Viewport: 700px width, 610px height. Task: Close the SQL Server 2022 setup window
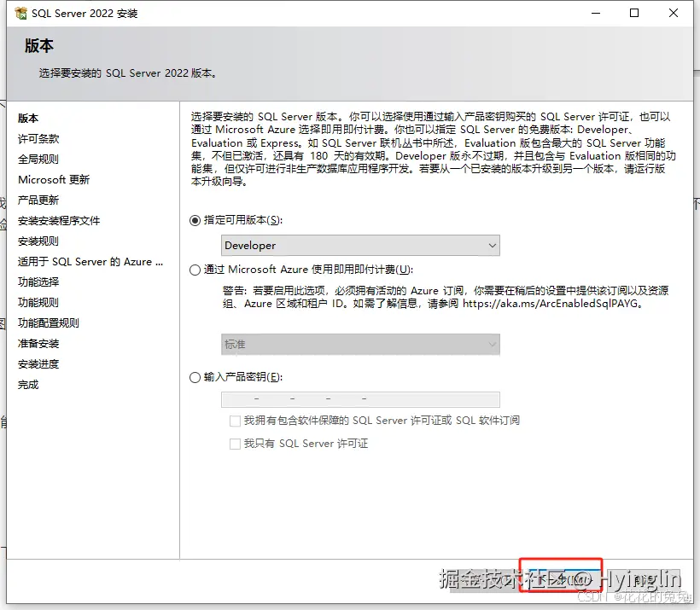(x=674, y=14)
